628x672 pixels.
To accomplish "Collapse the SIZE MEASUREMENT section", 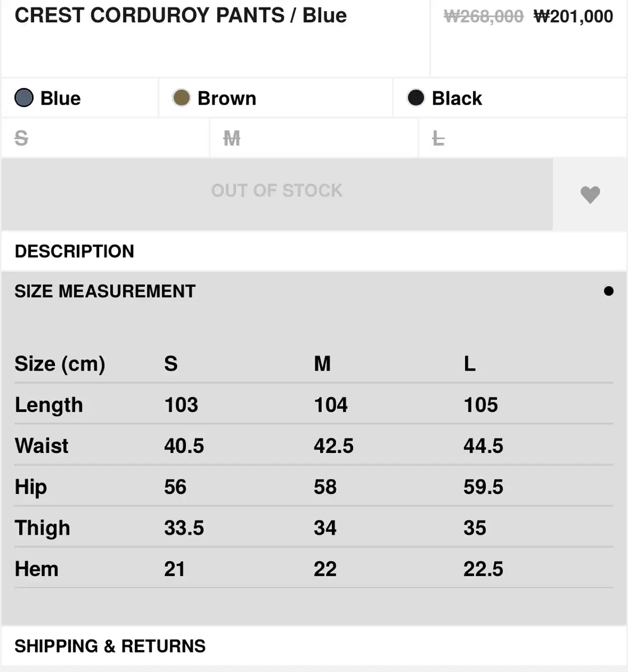I will (105, 291).
